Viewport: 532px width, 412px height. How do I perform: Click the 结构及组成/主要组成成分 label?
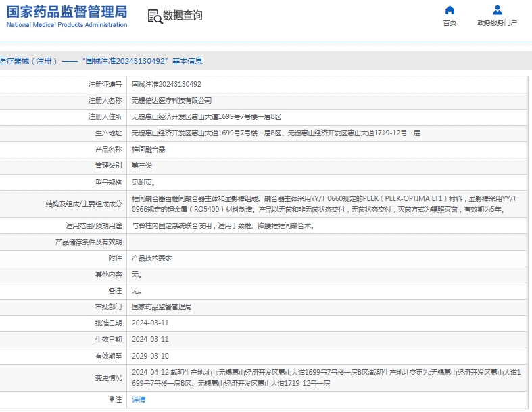[x=83, y=204]
